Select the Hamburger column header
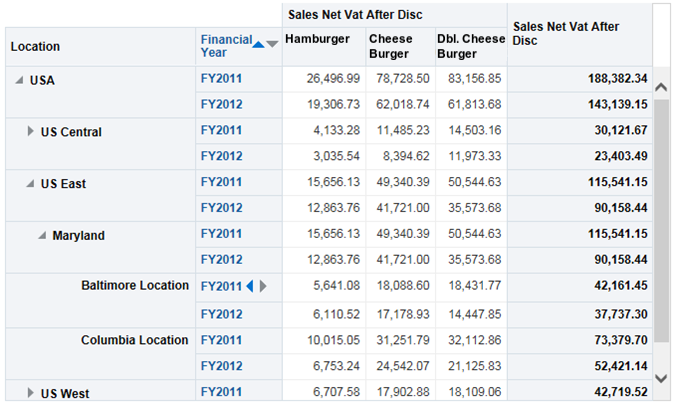Viewport: 677px width, 408px height. coord(317,40)
